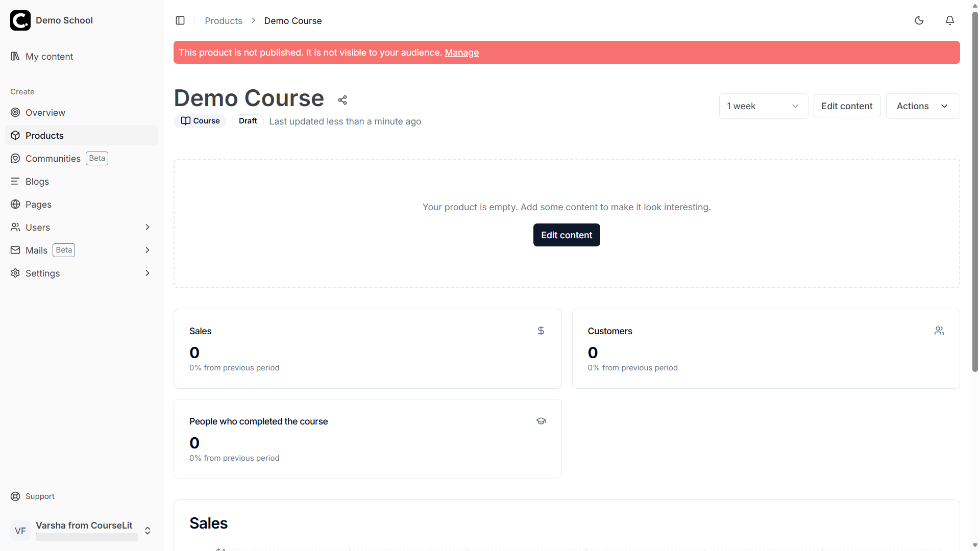This screenshot has height=551, width=980.
Task: Click the dark Edit content button
Action: pyautogui.click(x=567, y=235)
